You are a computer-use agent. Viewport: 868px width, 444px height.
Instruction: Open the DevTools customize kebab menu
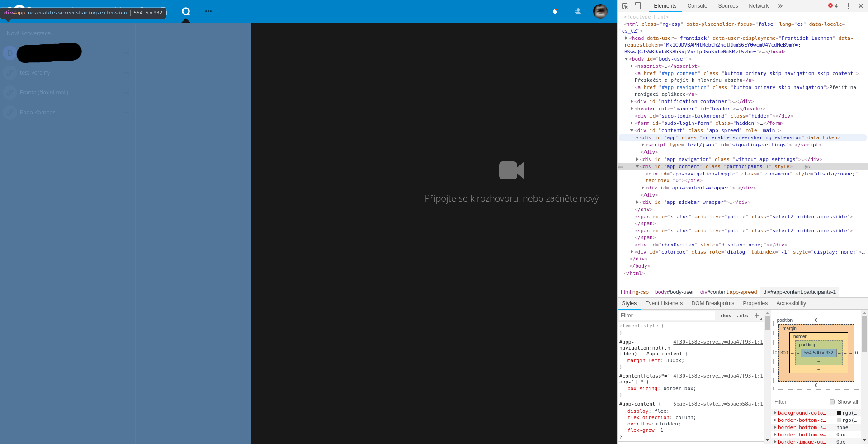848,6
